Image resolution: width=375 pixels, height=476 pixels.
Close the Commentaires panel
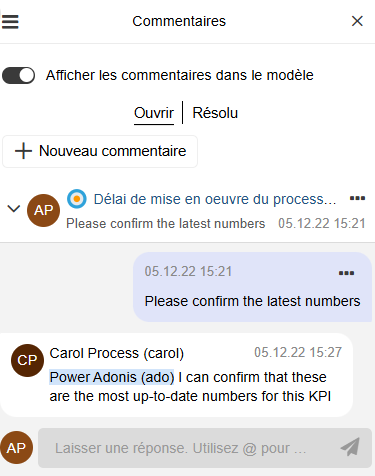coord(357,21)
